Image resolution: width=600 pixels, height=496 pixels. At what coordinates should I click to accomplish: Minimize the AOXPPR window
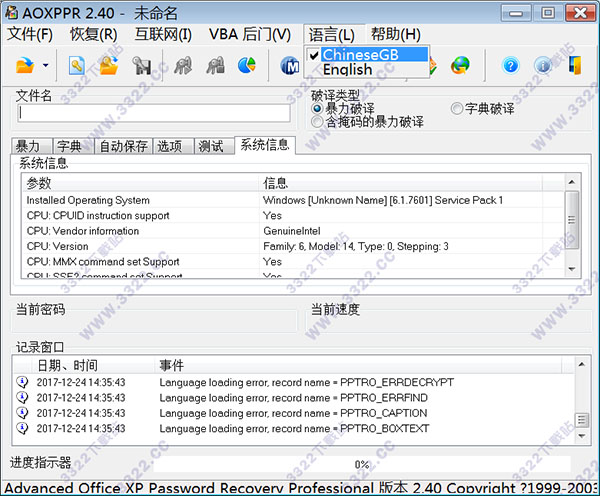coord(516,13)
